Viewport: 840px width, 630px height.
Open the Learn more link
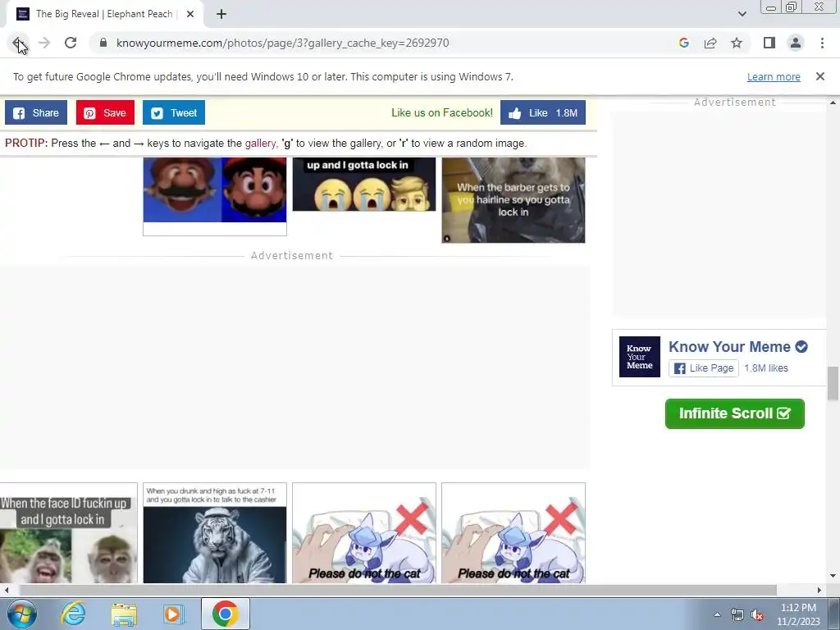click(774, 76)
